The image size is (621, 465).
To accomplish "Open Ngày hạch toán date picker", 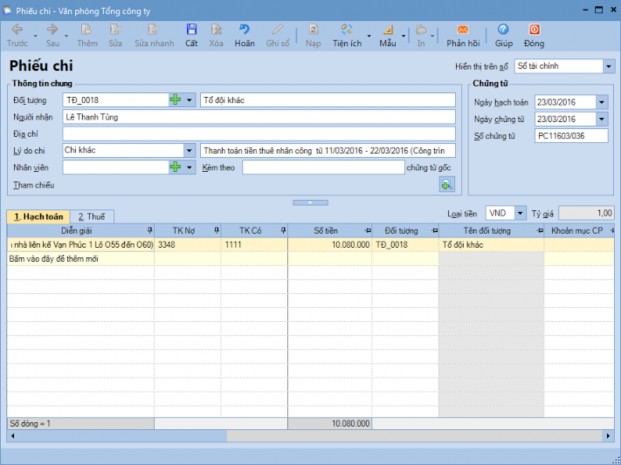I will coord(601,101).
